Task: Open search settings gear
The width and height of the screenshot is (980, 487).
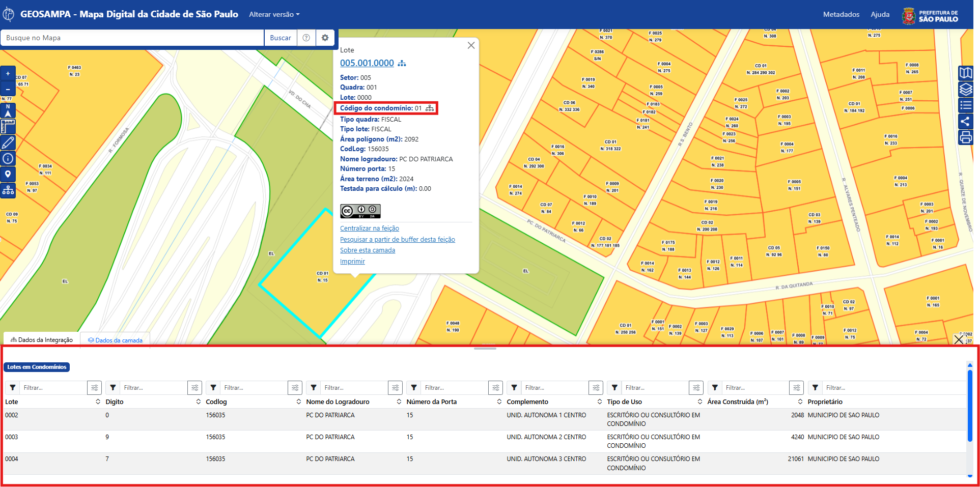Action: (x=325, y=38)
